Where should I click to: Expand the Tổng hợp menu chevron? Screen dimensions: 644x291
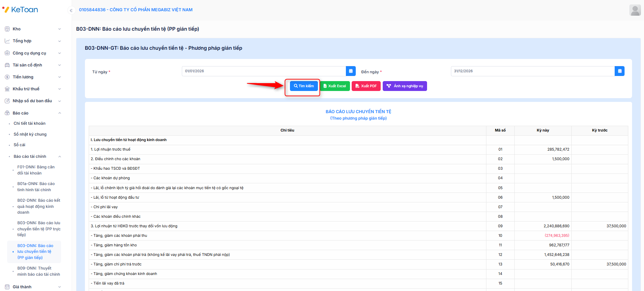pos(60,41)
